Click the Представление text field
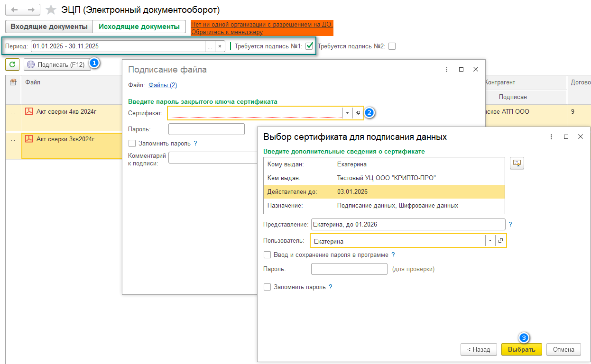 tap(408, 224)
